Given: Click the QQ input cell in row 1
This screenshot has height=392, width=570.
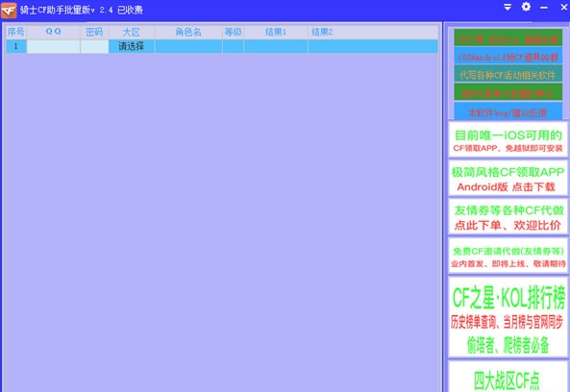Looking at the screenshot, I should [x=54, y=46].
